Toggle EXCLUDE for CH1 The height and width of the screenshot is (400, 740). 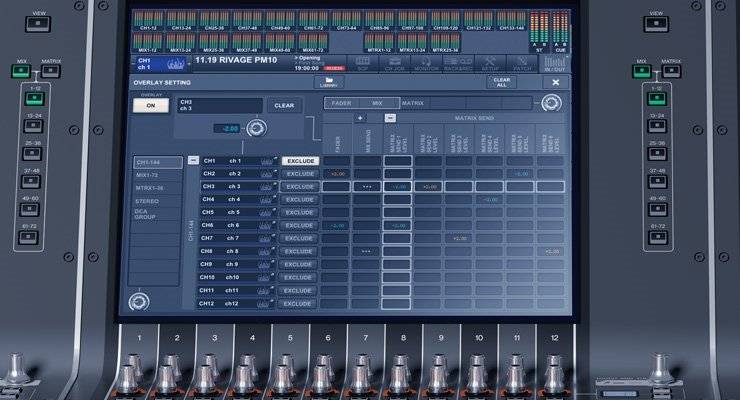(x=298, y=160)
